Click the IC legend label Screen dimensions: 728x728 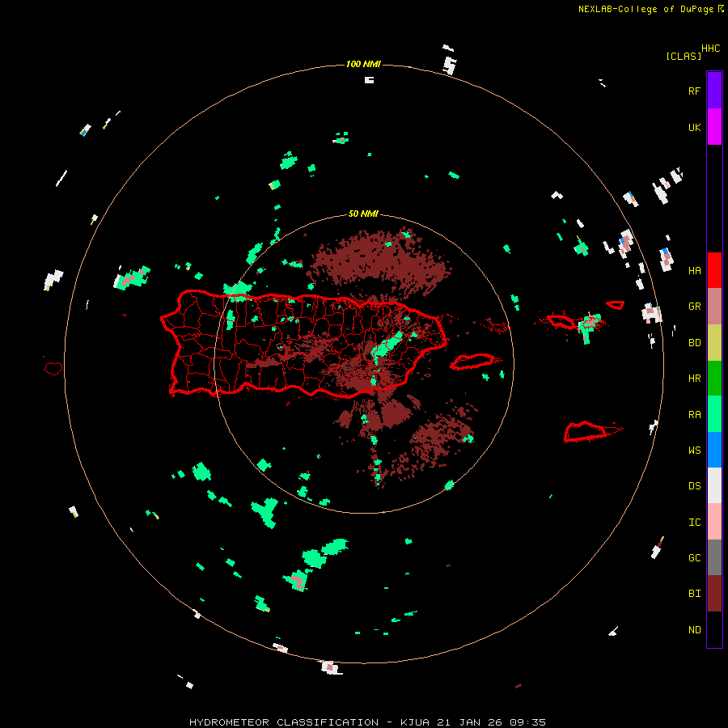pyautogui.click(x=694, y=522)
